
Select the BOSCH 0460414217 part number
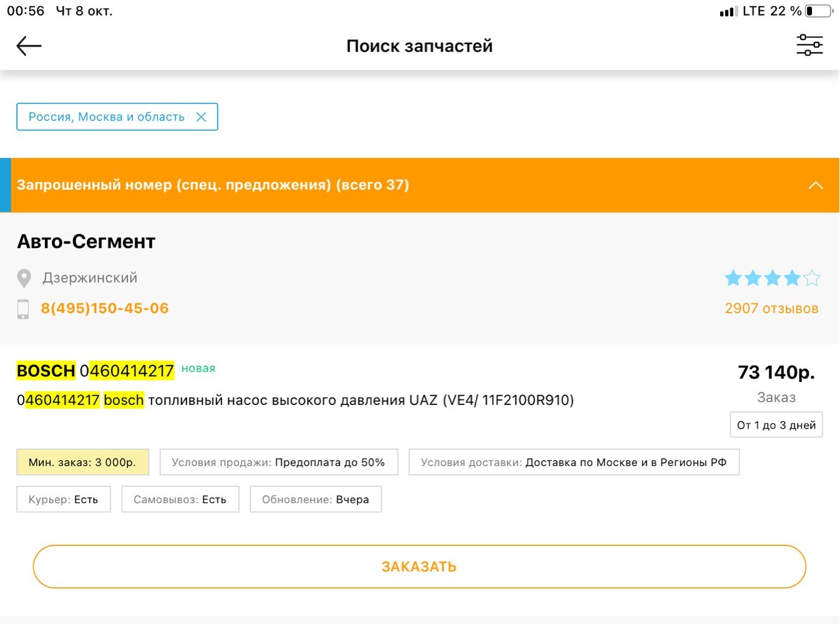[x=95, y=371]
